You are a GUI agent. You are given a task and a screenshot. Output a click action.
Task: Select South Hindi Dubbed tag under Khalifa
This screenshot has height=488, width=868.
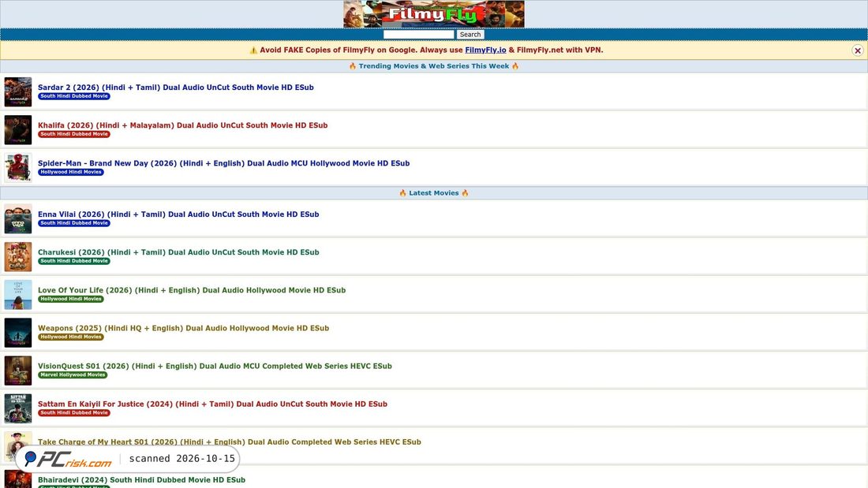[x=73, y=134]
